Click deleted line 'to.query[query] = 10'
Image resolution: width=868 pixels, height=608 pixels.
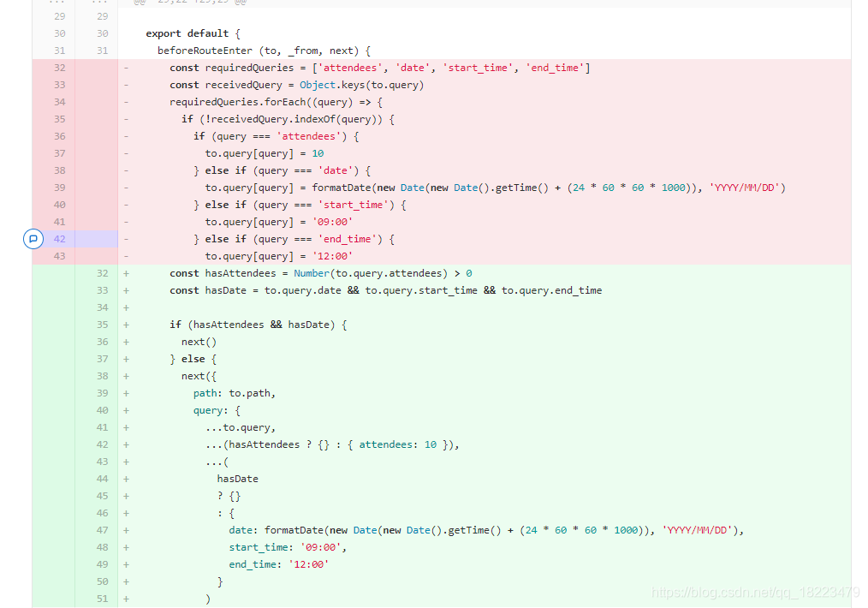[265, 153]
